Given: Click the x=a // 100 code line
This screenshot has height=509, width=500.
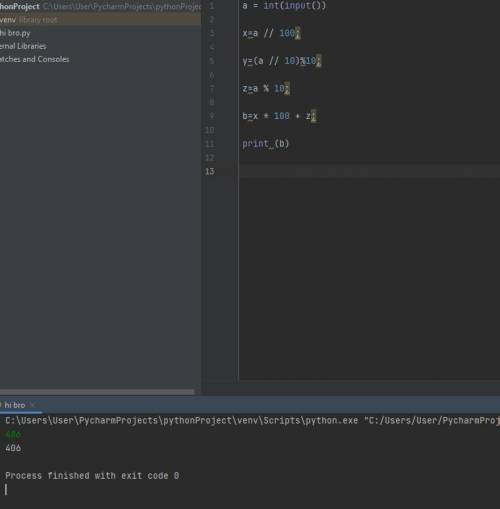Looking at the screenshot, I should click(x=271, y=33).
